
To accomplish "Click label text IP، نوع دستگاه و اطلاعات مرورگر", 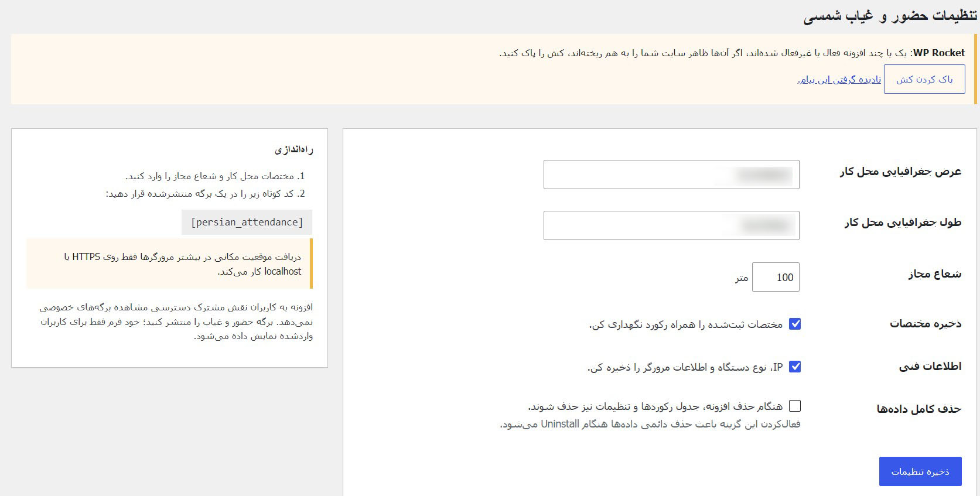I will click(x=685, y=367).
